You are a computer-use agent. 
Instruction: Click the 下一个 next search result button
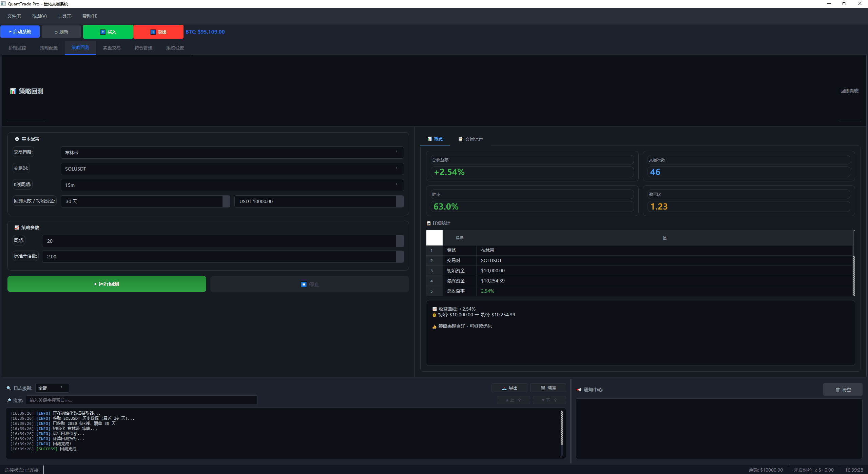point(549,400)
